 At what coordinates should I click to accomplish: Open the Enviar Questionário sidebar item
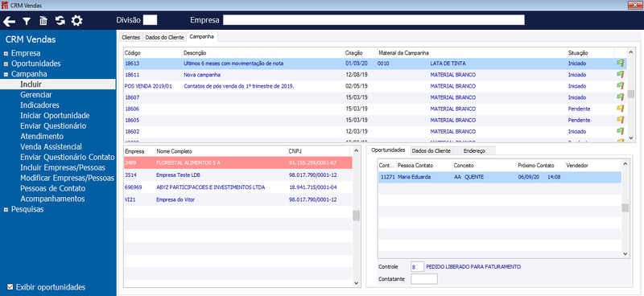click(x=53, y=126)
